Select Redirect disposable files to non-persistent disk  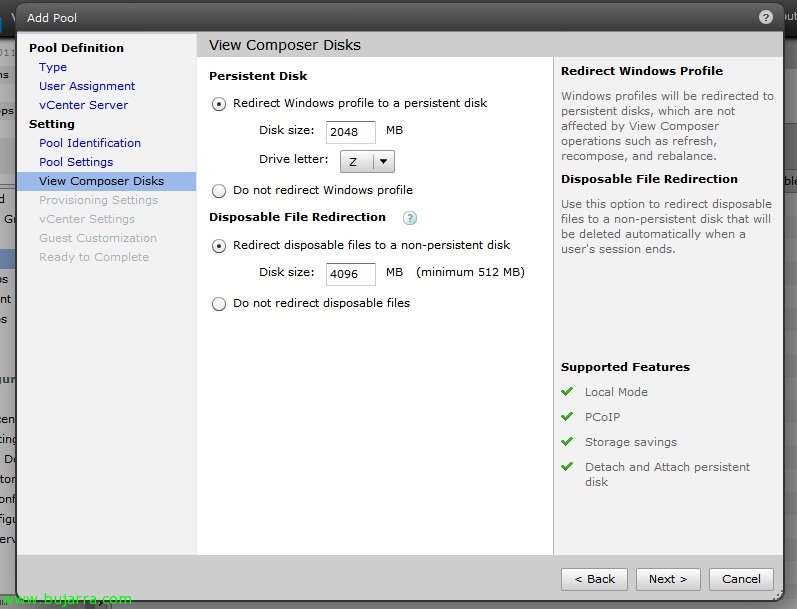219,246
